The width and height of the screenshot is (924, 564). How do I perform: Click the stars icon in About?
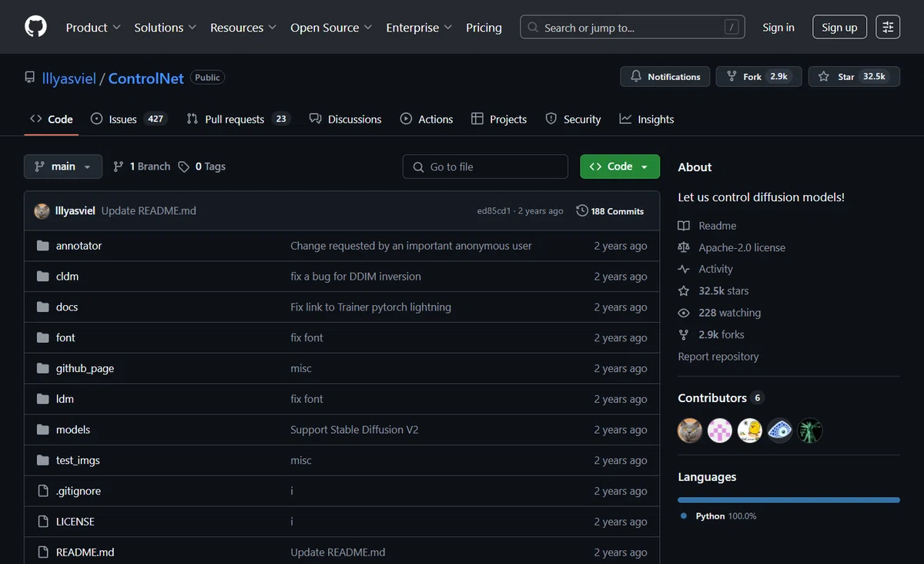(x=684, y=290)
